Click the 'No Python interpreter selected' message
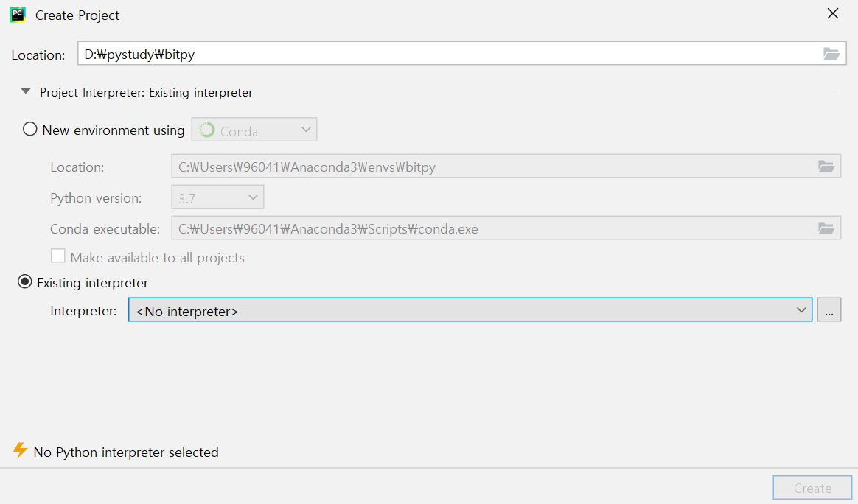 126,452
